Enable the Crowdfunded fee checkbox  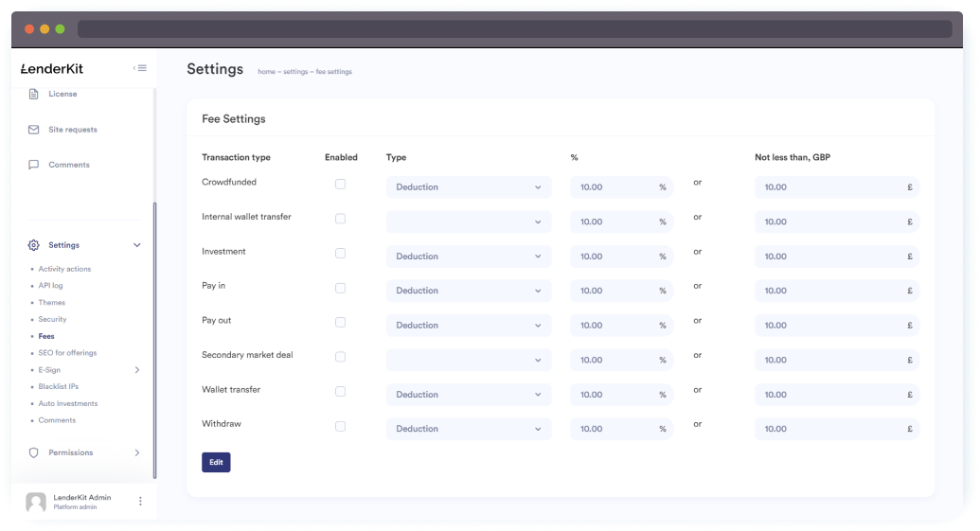(x=341, y=184)
